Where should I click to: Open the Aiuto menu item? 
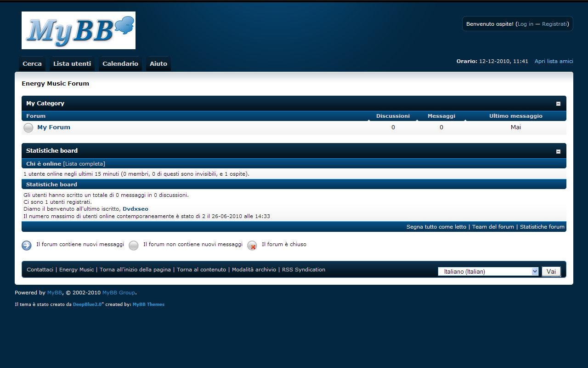[x=158, y=64]
